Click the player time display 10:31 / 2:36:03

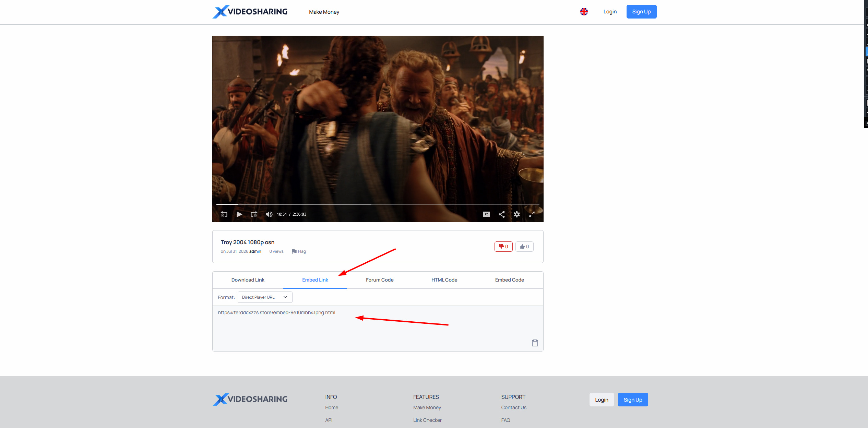point(292,214)
